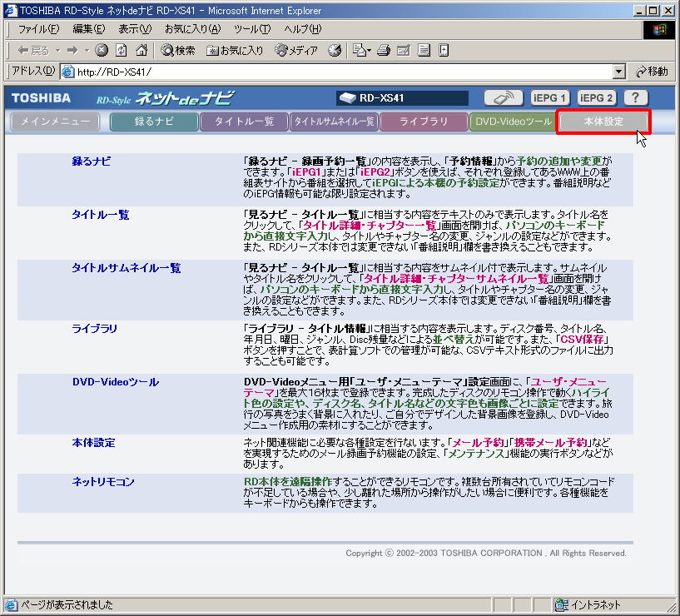Open the メディア media toolbar button
This screenshot has width=680, height=616.
coord(296,51)
